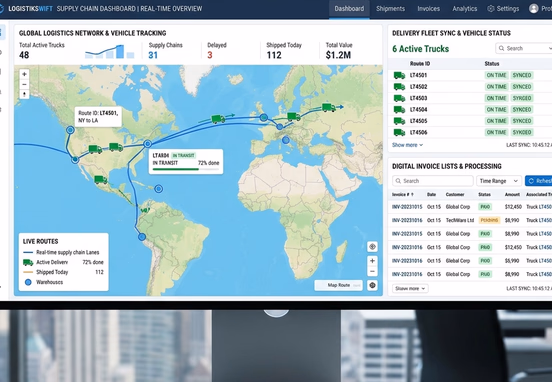Click the Active Delivery legend entry
Image resolution: width=552 pixels, height=382 pixels.
(x=63, y=262)
